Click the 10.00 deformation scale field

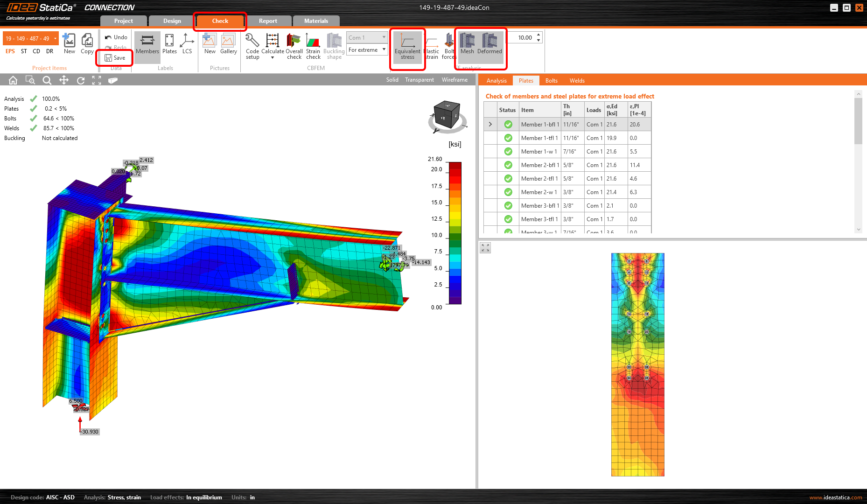click(x=524, y=38)
